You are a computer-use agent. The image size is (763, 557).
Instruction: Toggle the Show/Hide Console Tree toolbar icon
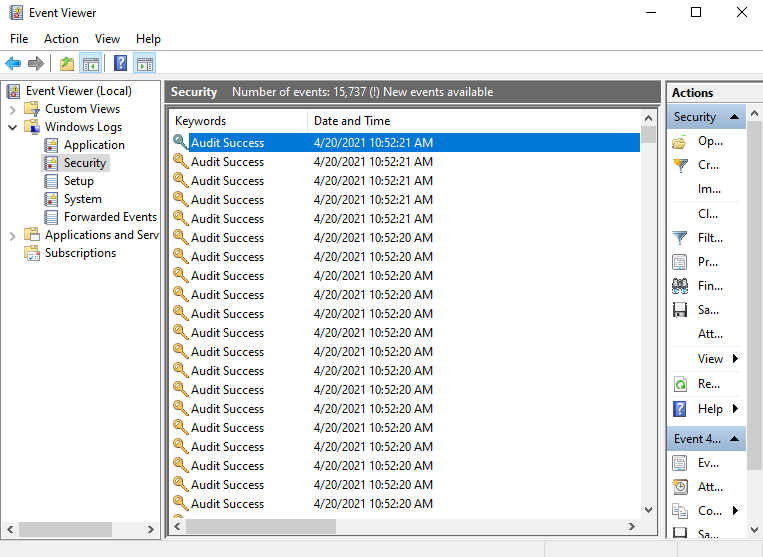91,64
